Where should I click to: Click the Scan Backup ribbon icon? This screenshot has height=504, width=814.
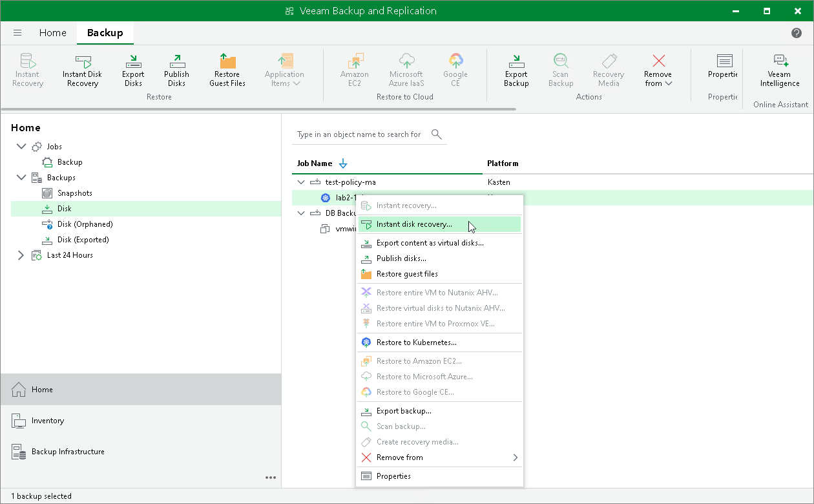[x=561, y=70]
